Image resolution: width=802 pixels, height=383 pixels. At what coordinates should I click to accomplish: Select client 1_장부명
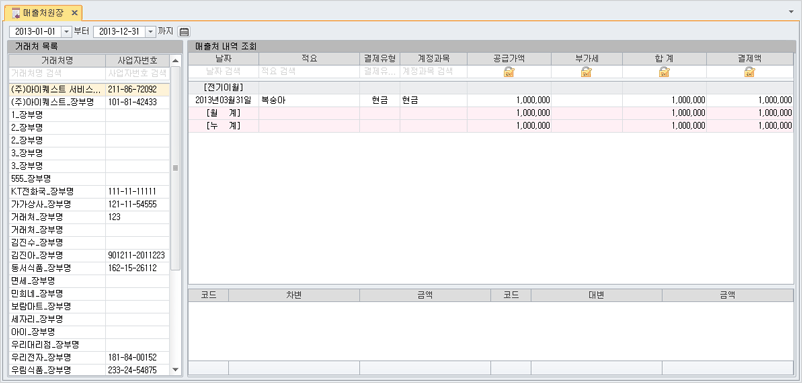(x=89, y=115)
